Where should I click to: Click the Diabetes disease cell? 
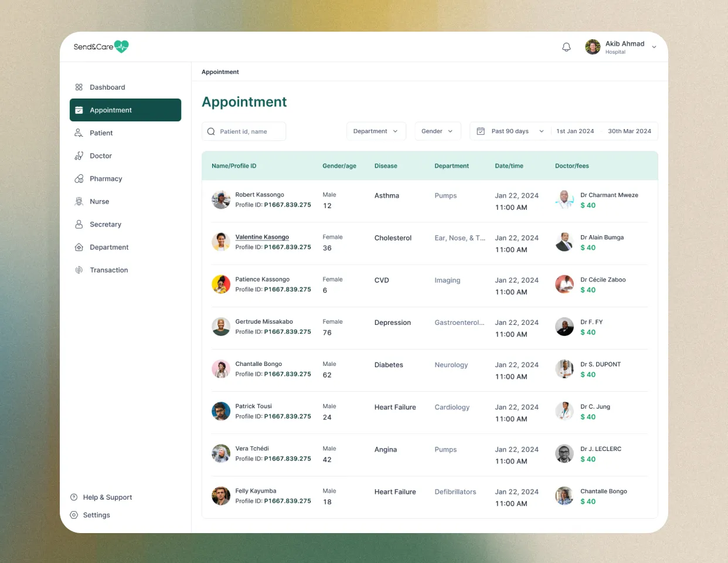[389, 365]
